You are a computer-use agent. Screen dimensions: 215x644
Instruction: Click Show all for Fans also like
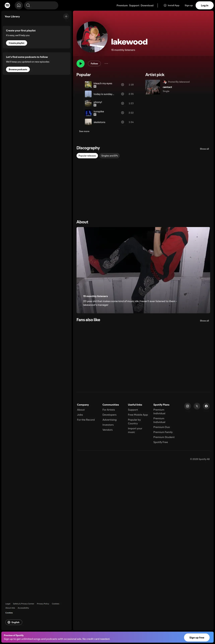coord(204,321)
